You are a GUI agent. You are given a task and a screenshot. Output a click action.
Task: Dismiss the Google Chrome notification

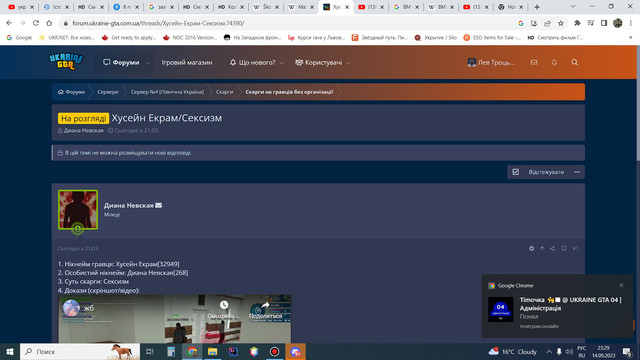[621, 285]
